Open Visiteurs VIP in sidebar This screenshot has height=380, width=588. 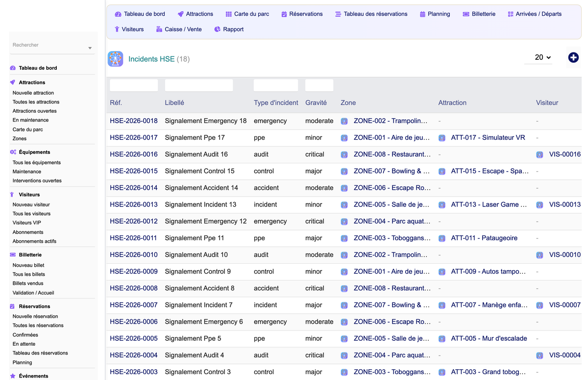(x=27, y=223)
